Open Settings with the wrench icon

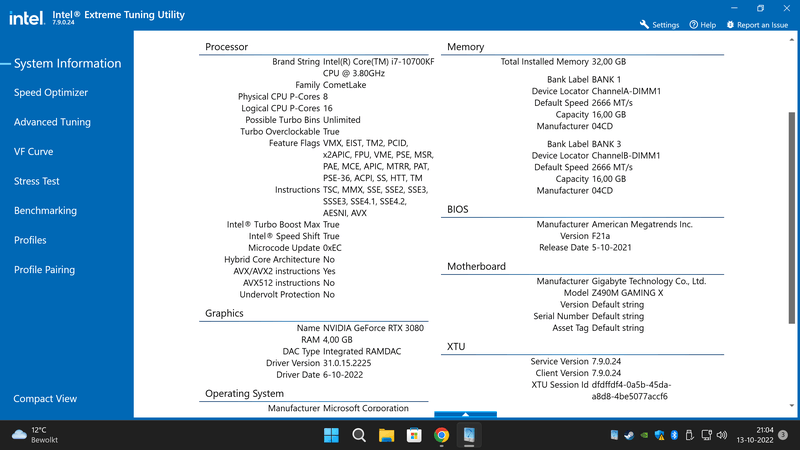[659, 24]
